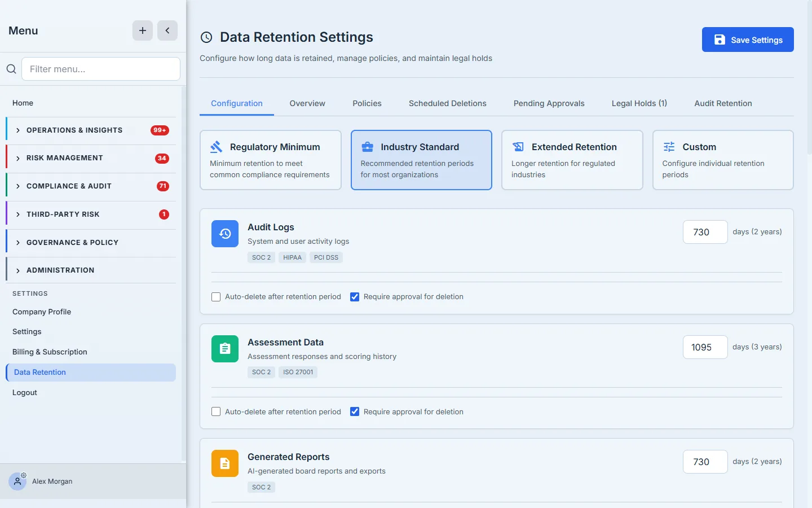Open the Legal Holds (1) tab
812x508 pixels.
point(639,103)
